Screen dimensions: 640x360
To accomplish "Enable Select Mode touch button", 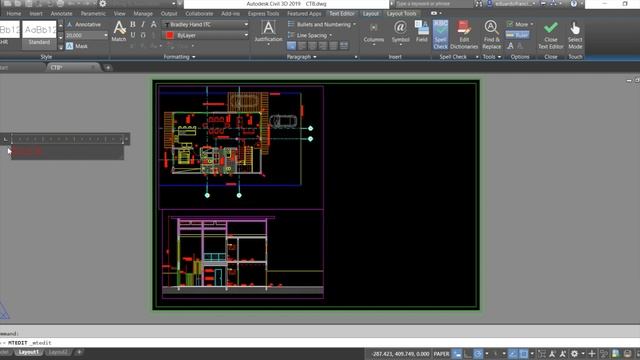I will click(575, 35).
